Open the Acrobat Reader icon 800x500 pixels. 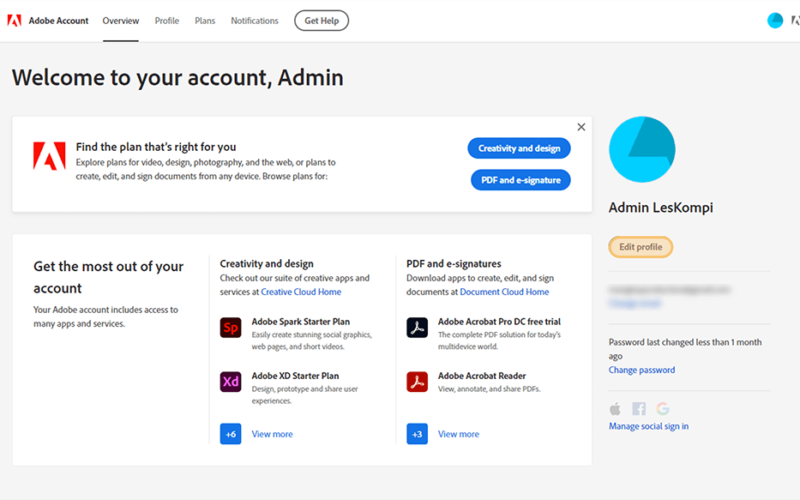pyautogui.click(x=417, y=382)
